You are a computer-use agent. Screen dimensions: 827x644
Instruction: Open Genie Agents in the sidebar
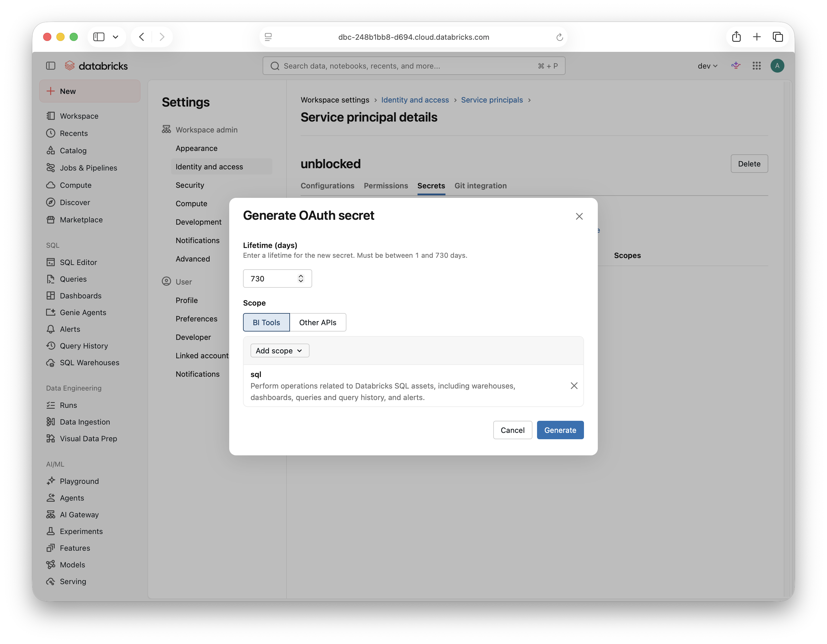(x=83, y=312)
